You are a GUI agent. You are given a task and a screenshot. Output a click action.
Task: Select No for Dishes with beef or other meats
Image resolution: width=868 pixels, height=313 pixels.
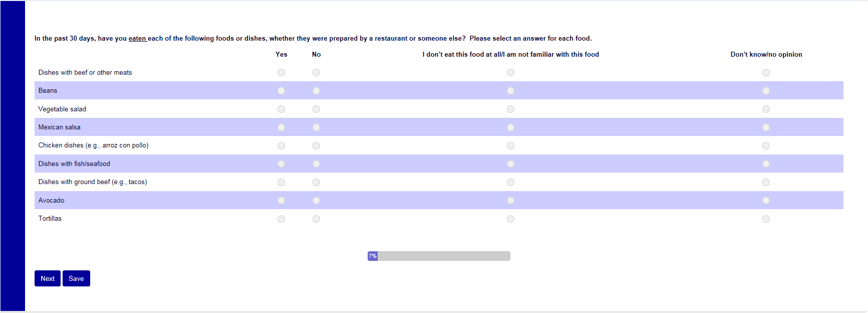(316, 73)
